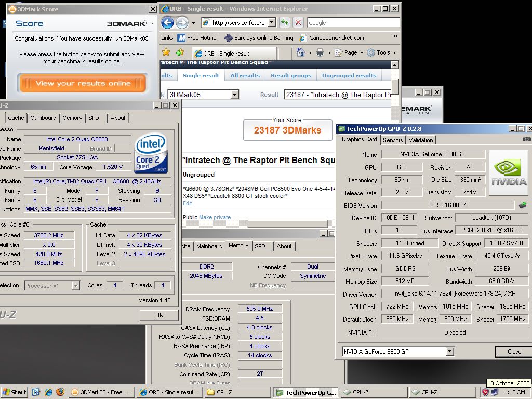The height and width of the screenshot is (399, 532).
Task: Click the GPU-Z screenshot camera icon
Action: (x=526, y=139)
